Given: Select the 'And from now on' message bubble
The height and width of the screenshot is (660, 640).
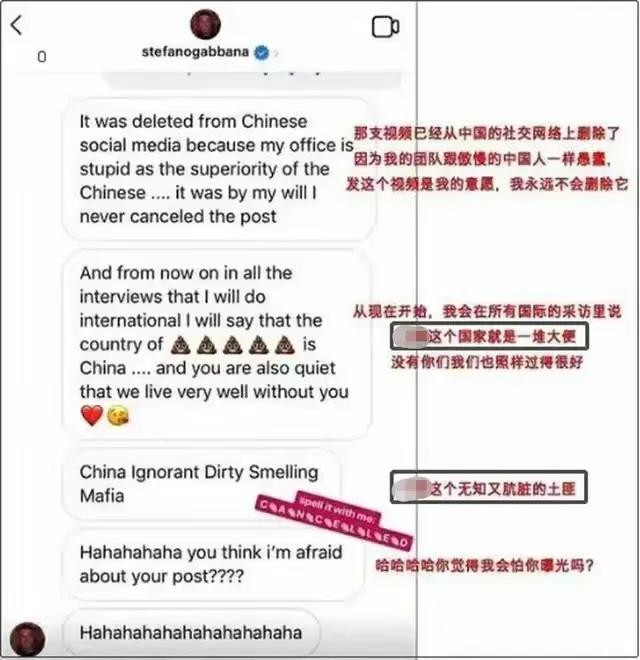Looking at the screenshot, I should tap(217, 344).
